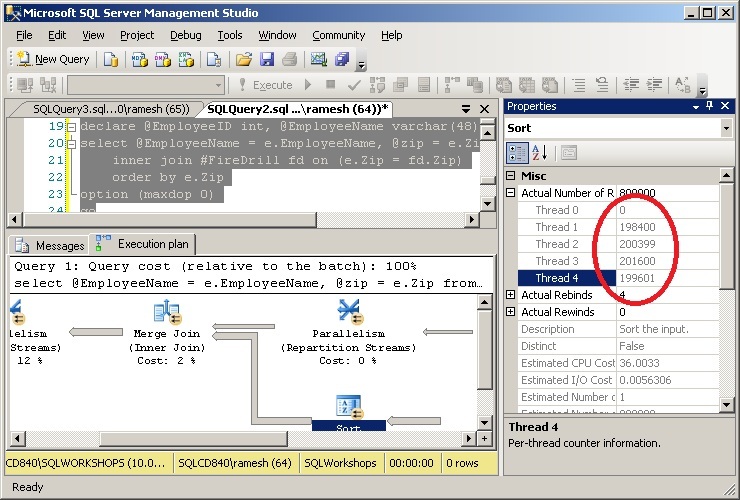The image size is (740, 500).
Task: Select Results to File icon
Action: tap(550, 85)
